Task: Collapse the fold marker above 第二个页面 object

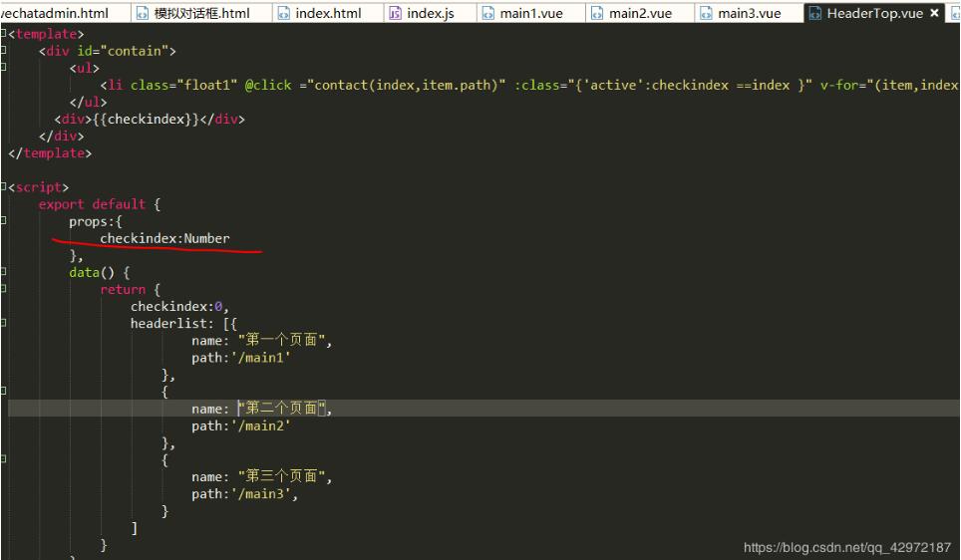Action: coord(3,391)
